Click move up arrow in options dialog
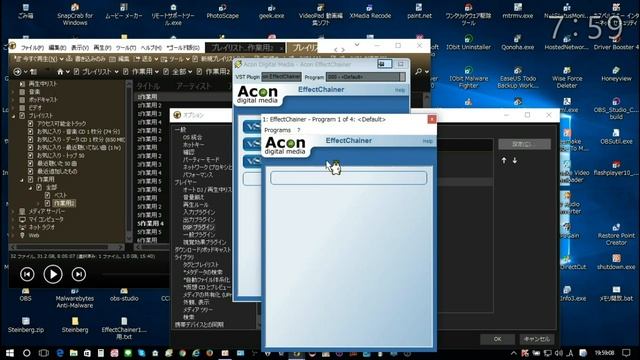Screen dimensions: 640x360 click(x=504, y=161)
